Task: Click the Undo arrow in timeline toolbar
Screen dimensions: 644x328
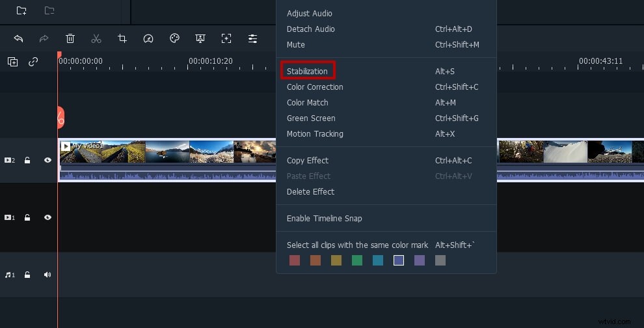Action: [18, 38]
